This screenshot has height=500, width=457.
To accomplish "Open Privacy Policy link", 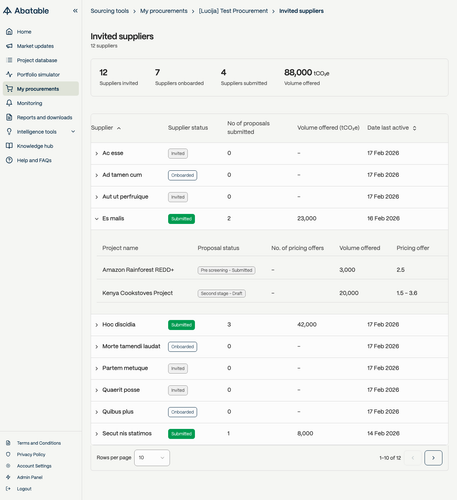I will click(x=31, y=454).
